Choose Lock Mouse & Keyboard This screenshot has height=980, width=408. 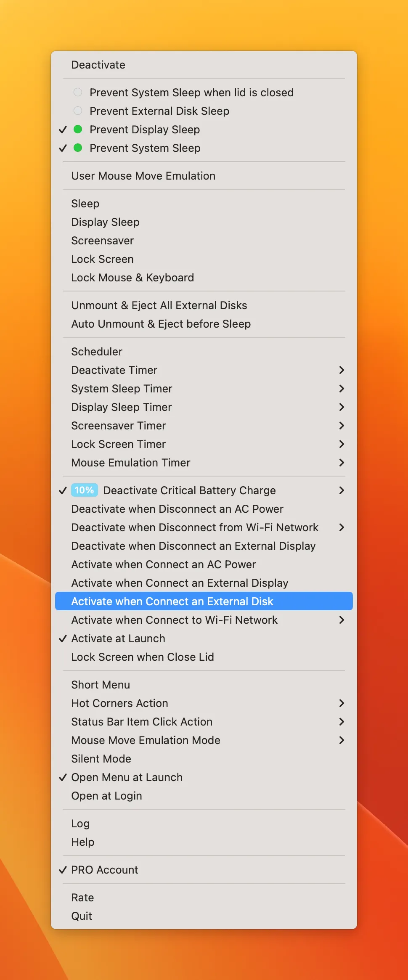pyautogui.click(x=132, y=277)
